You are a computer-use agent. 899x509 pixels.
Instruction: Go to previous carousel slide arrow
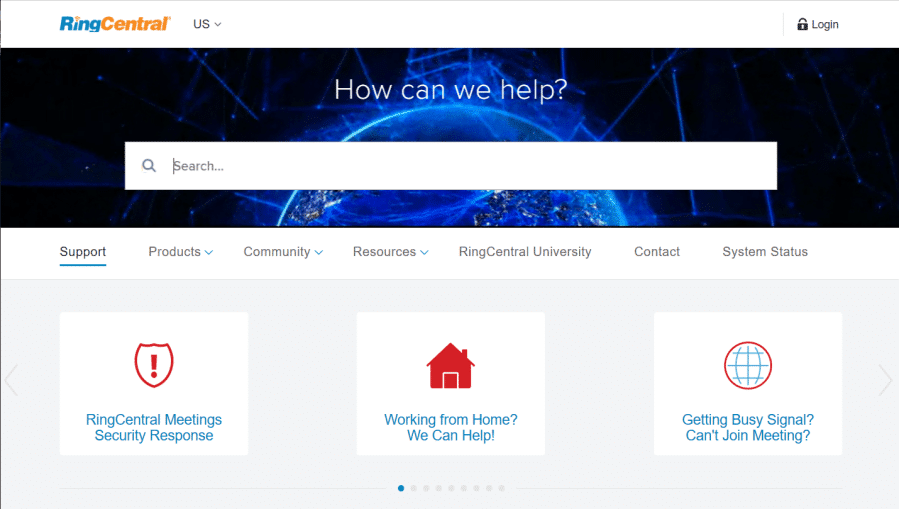[x=12, y=380]
